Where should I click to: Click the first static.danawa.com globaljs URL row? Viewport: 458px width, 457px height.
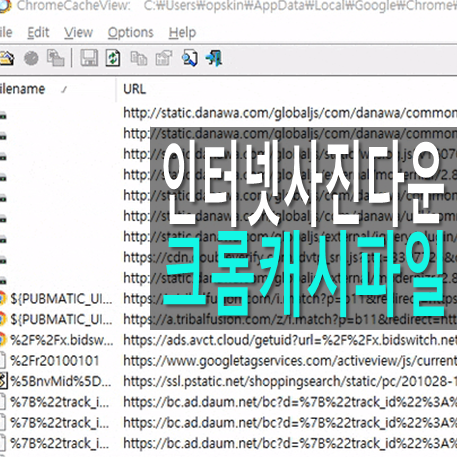289,113
